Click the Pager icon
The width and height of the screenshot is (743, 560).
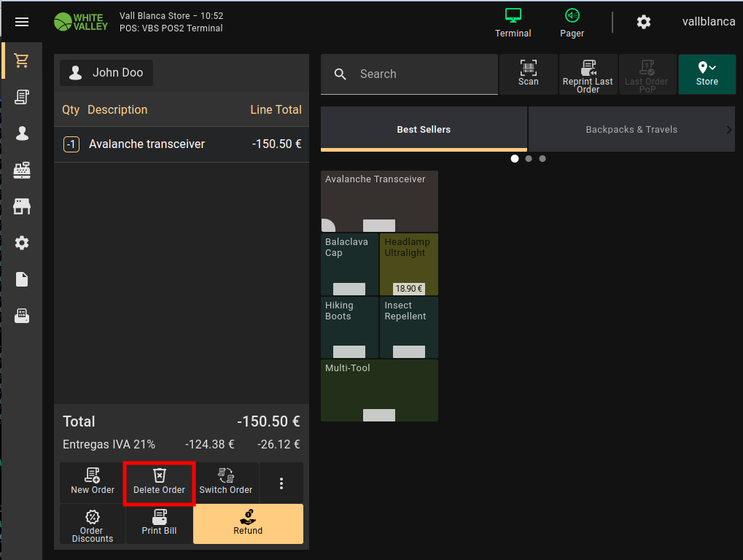click(x=572, y=22)
